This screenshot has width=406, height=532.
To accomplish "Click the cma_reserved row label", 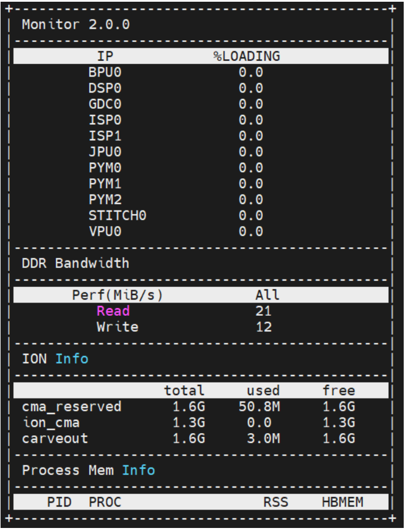I will click(x=71, y=407).
